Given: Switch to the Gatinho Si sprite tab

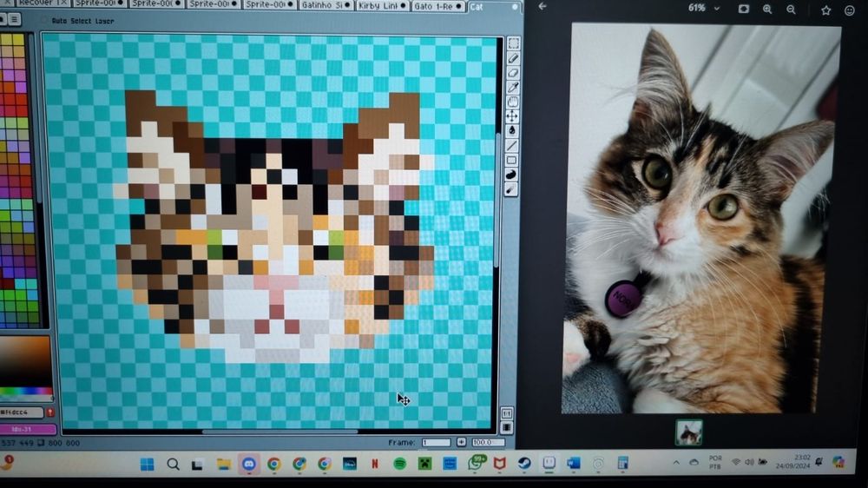Looking at the screenshot, I should pyautogui.click(x=325, y=5).
